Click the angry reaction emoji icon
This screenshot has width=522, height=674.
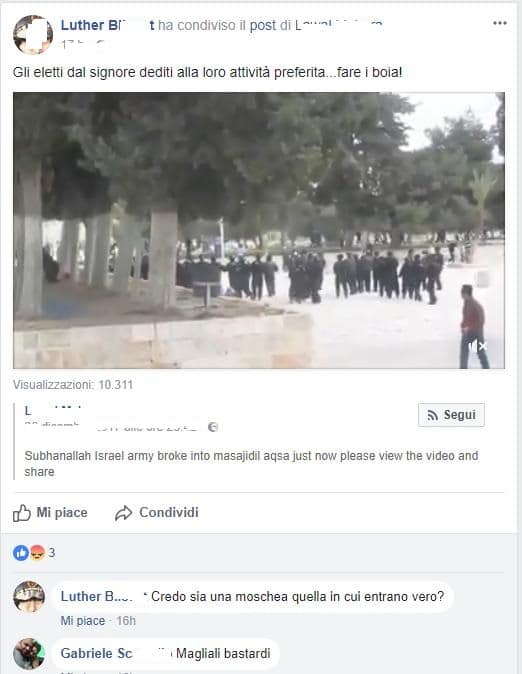point(37,553)
